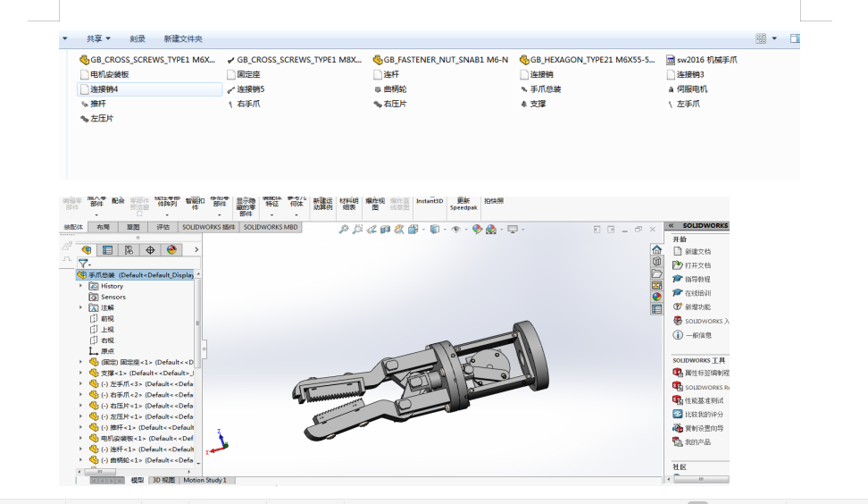Open the ConfigurationManager tab icon

pos(129,250)
